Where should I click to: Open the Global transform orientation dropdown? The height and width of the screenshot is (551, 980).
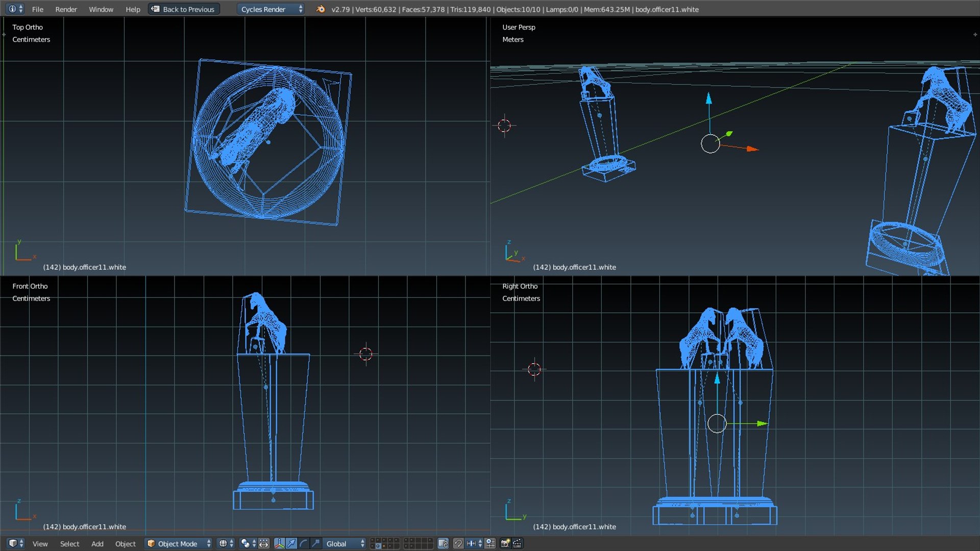[x=345, y=543]
